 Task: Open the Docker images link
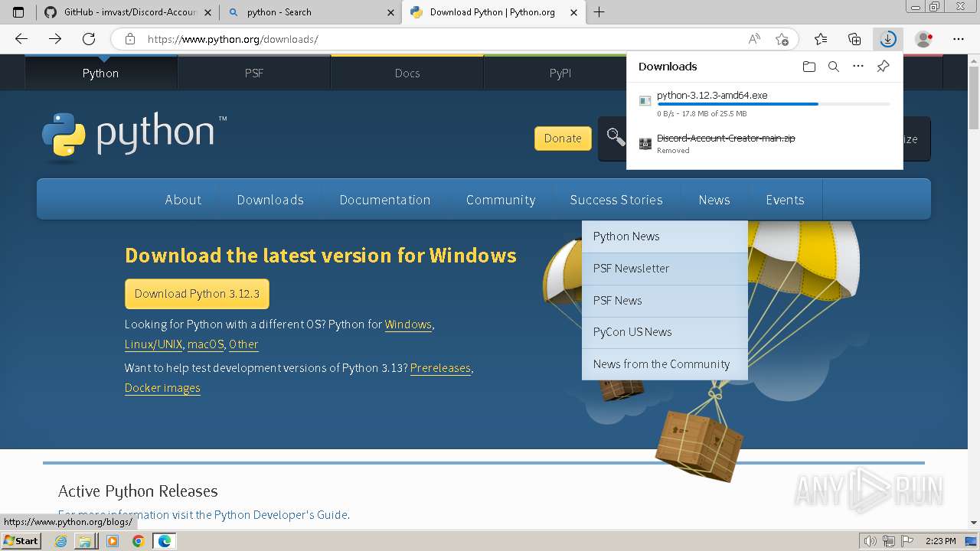click(x=162, y=388)
